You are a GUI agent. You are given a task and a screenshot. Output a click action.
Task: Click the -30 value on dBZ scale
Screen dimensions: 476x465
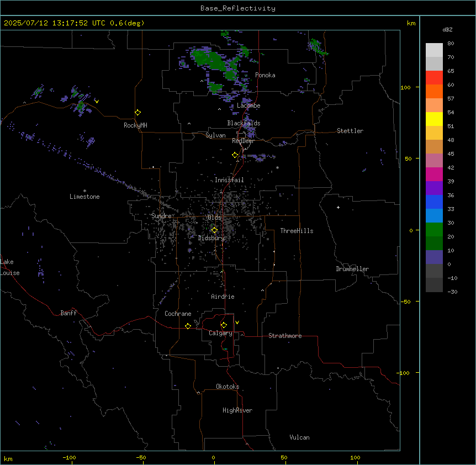point(452,292)
